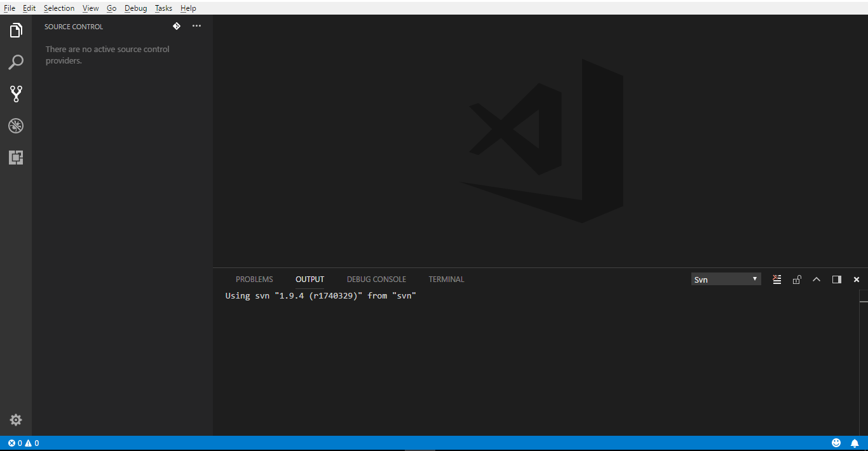This screenshot has width=868, height=451.
Task: Select the Source Control icon
Action: click(x=16, y=93)
